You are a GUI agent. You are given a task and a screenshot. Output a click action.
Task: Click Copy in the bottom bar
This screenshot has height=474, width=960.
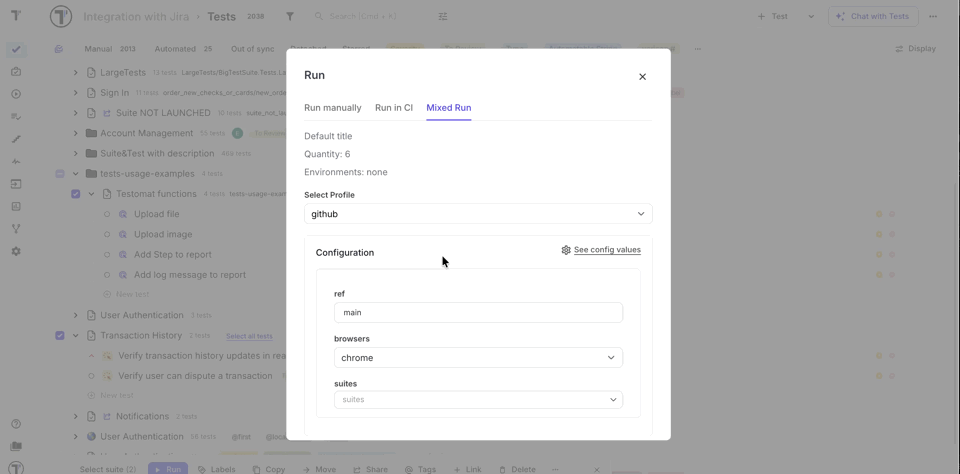(x=269, y=469)
